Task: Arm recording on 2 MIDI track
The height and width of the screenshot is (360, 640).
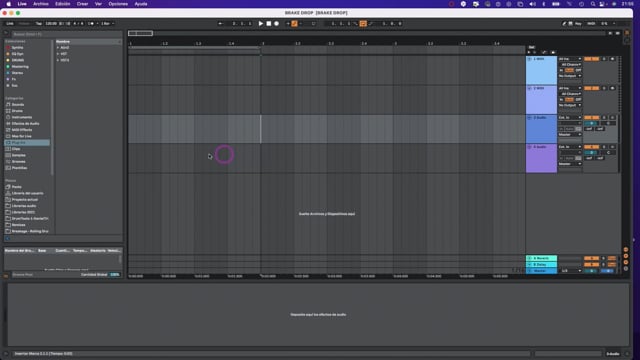Action: point(612,88)
